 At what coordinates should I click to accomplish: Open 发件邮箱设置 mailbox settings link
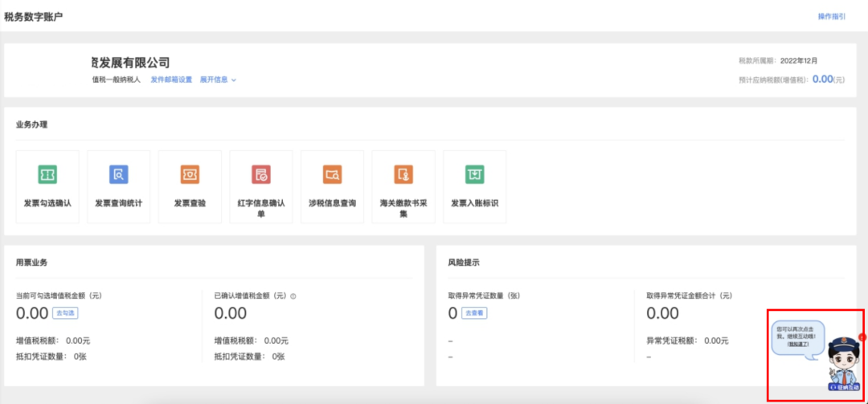point(171,80)
